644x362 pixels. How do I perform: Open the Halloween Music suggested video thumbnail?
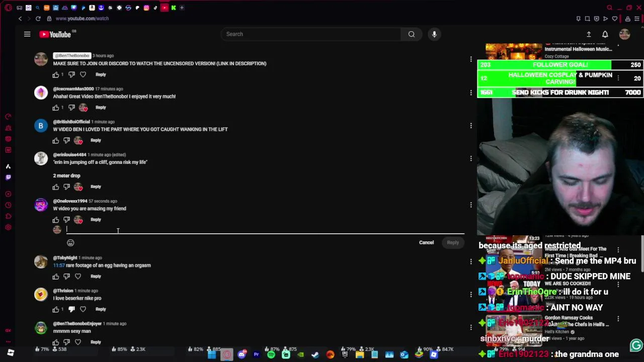[514, 51]
